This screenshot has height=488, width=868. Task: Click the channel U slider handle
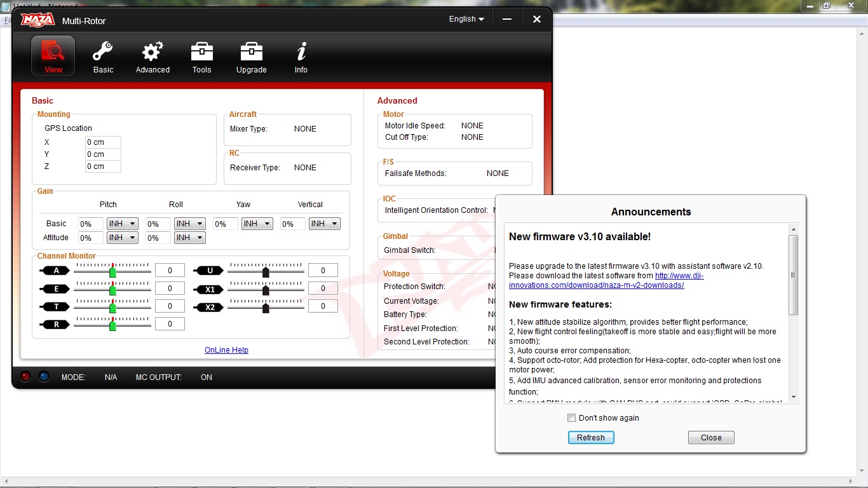pyautogui.click(x=266, y=272)
